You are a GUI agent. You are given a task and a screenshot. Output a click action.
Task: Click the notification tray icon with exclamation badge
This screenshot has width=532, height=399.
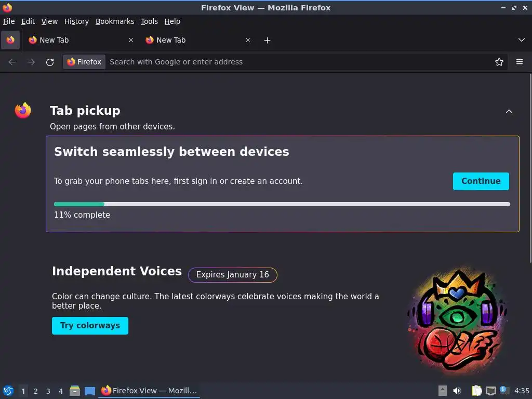(504, 390)
